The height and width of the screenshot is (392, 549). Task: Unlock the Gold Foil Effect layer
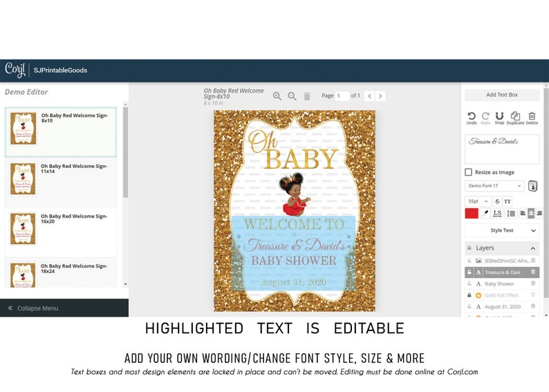469,295
